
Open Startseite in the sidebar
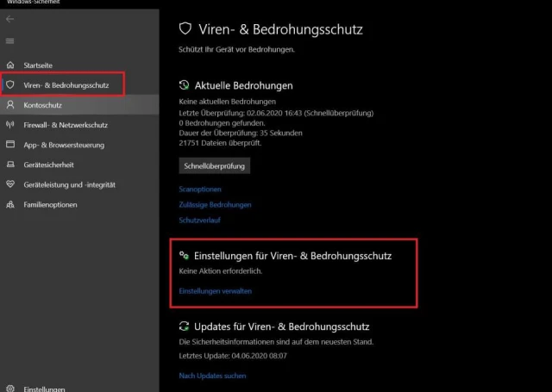38,65
